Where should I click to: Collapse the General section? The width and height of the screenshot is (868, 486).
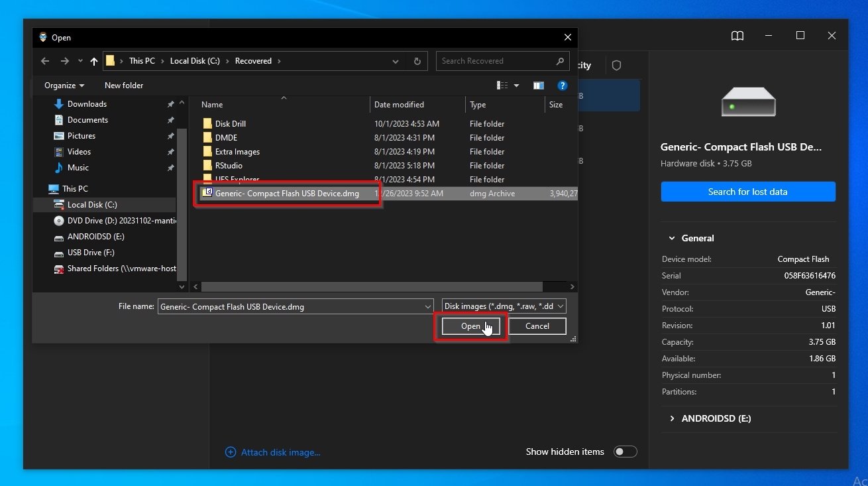(672, 238)
